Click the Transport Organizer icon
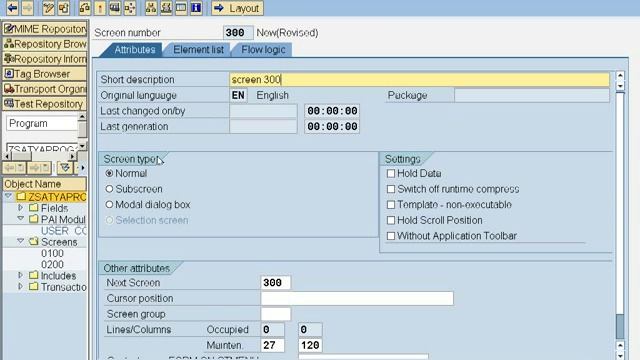 coord(9,89)
